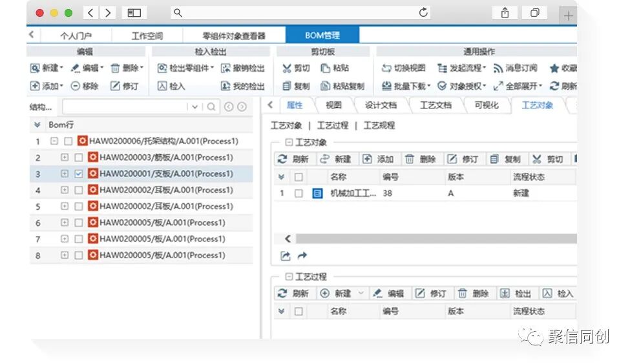Click 编辑 in 工艺过程 toolbar
The image size is (630, 364).
coord(388,294)
